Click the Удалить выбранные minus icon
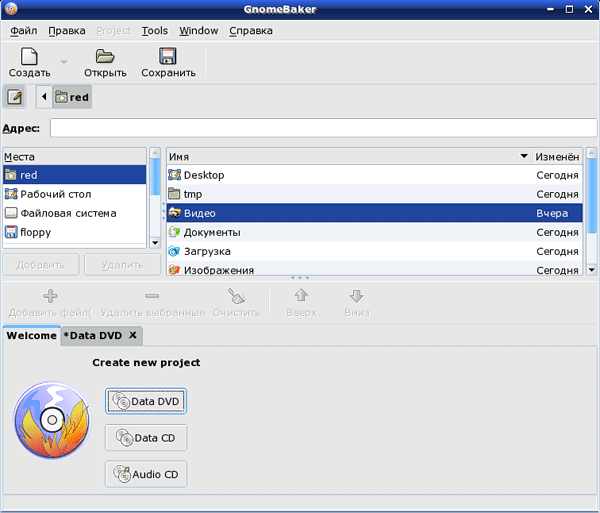The width and height of the screenshot is (600, 513). (152, 296)
